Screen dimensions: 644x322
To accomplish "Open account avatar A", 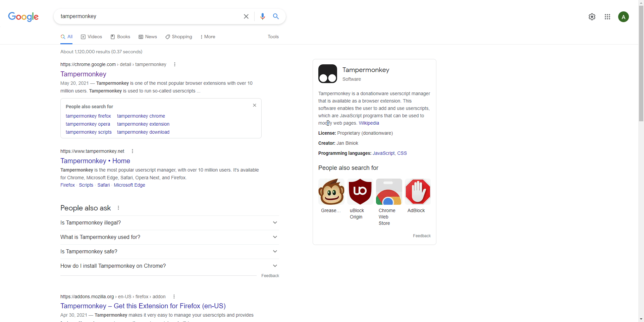I will click(624, 17).
